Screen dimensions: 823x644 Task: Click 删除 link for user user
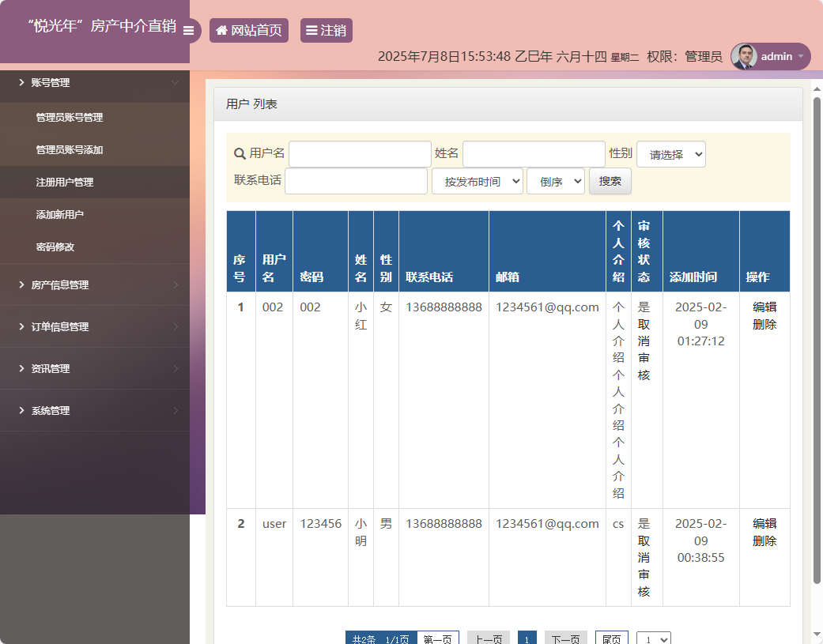coord(764,541)
